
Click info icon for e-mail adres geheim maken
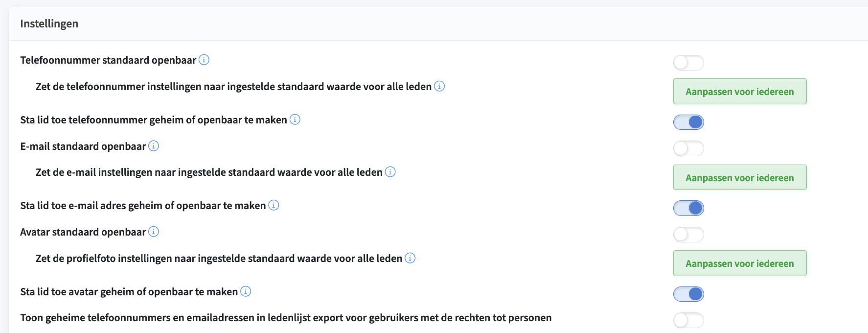pyautogui.click(x=274, y=205)
